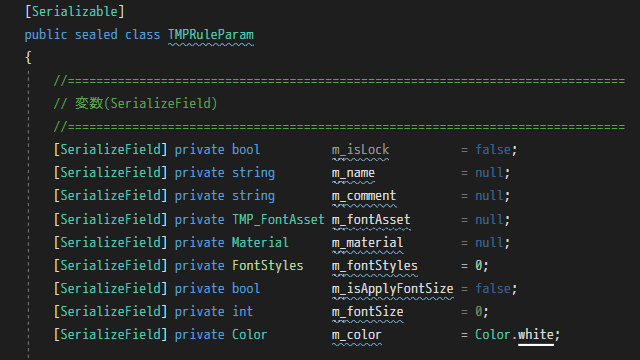Click the 'null' value on m_material line
The width and height of the screenshot is (640, 360).
(489, 243)
